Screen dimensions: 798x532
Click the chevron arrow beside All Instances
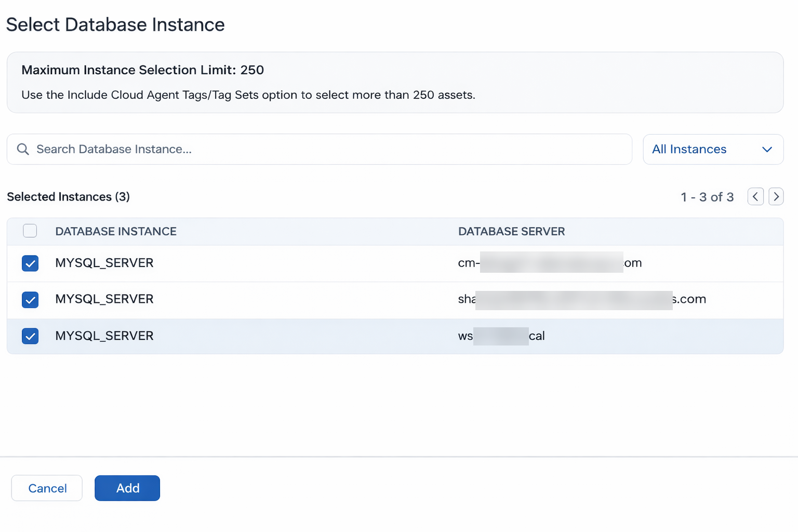pyautogui.click(x=767, y=150)
